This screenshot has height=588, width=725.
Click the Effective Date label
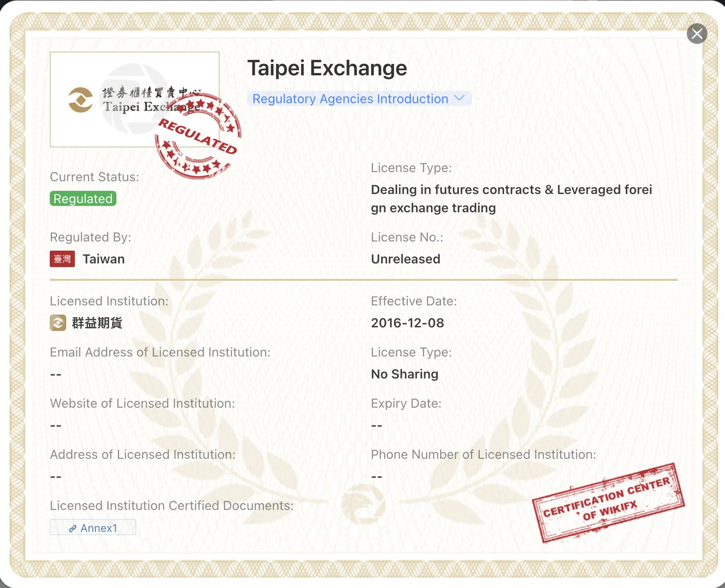pos(414,301)
